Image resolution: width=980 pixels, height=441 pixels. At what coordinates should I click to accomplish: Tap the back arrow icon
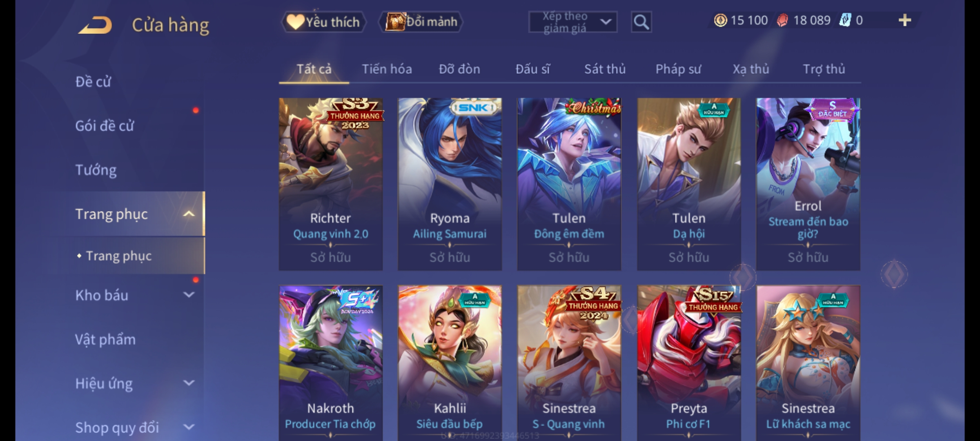click(x=95, y=25)
